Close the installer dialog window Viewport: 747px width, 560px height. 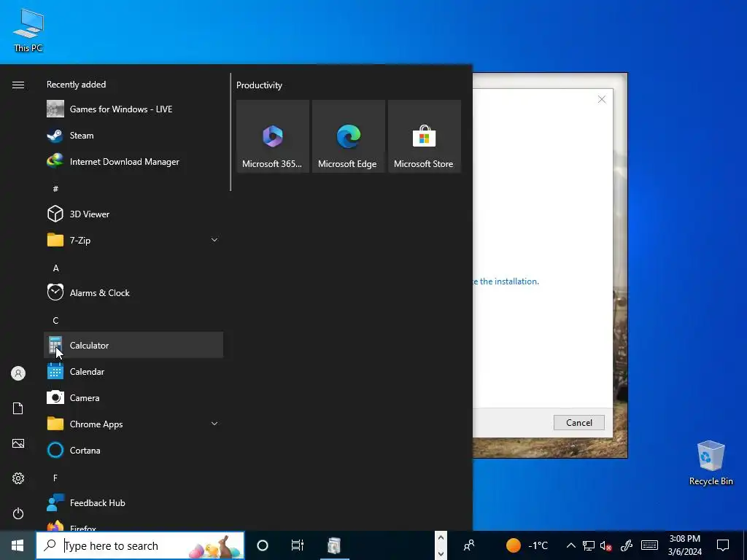pyautogui.click(x=602, y=99)
